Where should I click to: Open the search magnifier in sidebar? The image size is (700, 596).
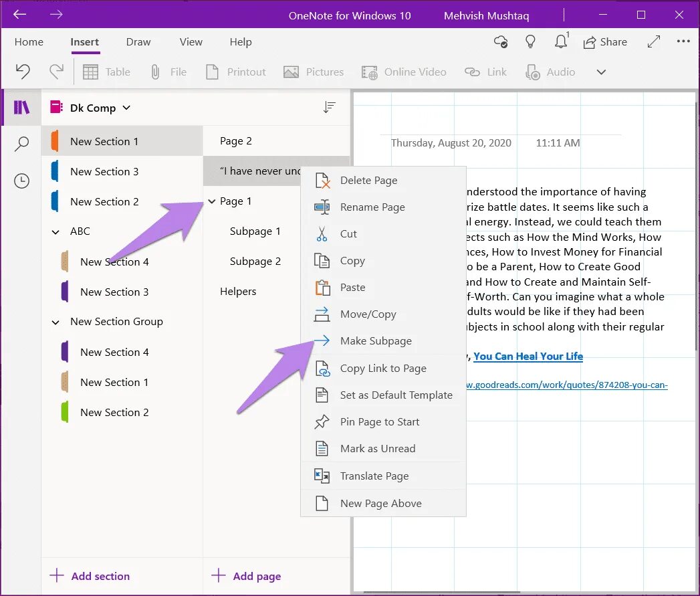[21, 144]
